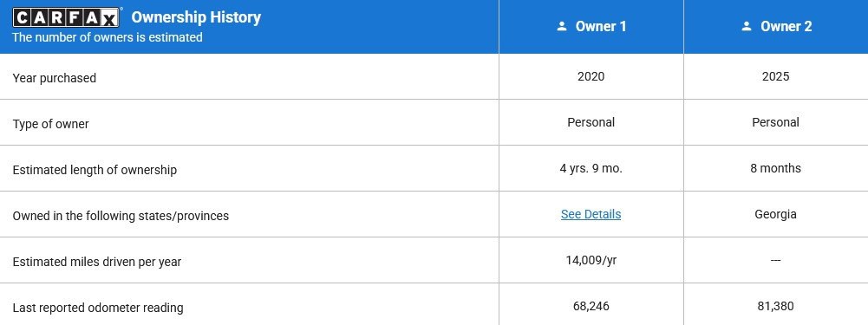Click the 4 yrs. 9 mo. value
Viewport: 868px width, 325px height.
click(591, 168)
